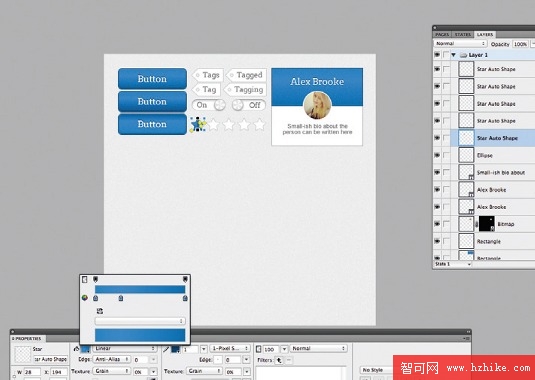Select the Tagged tag on the canvas
Viewport: 535px width, 380px height.
tap(246, 75)
